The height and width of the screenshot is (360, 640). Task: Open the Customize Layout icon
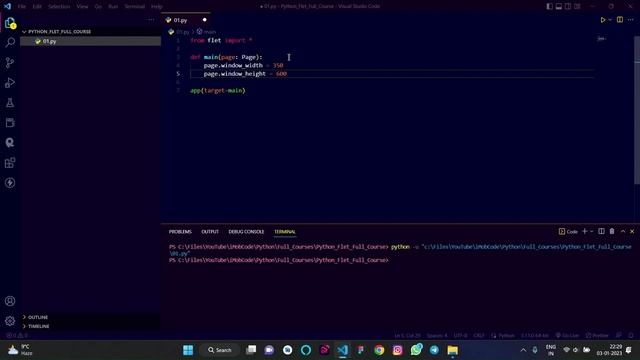577,6
